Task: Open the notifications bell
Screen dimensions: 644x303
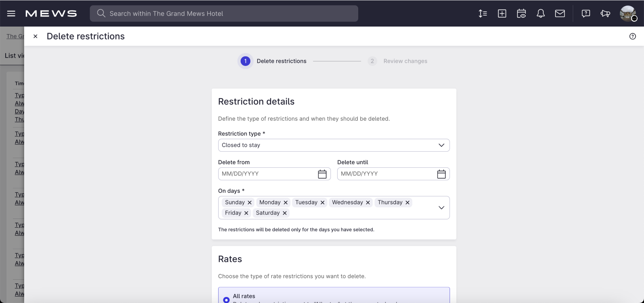Action: tap(541, 14)
